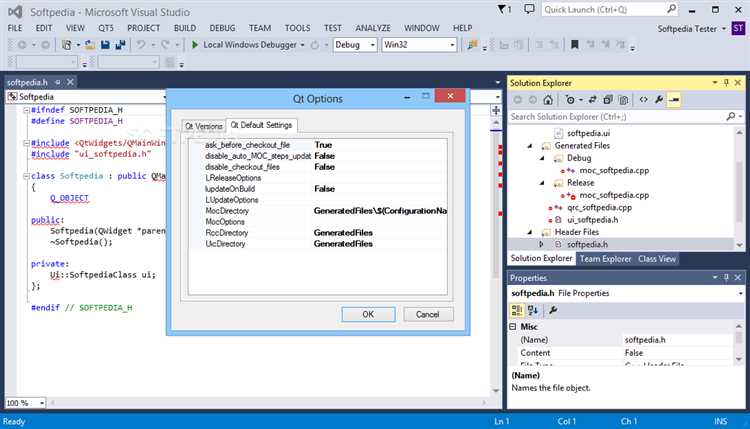Pin the Properties panel
Viewport: 750px width, 429px height.
click(726, 277)
